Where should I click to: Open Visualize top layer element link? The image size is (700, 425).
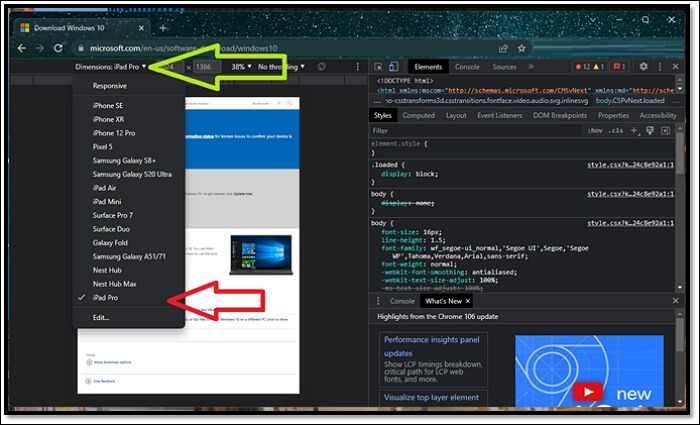[x=431, y=397]
